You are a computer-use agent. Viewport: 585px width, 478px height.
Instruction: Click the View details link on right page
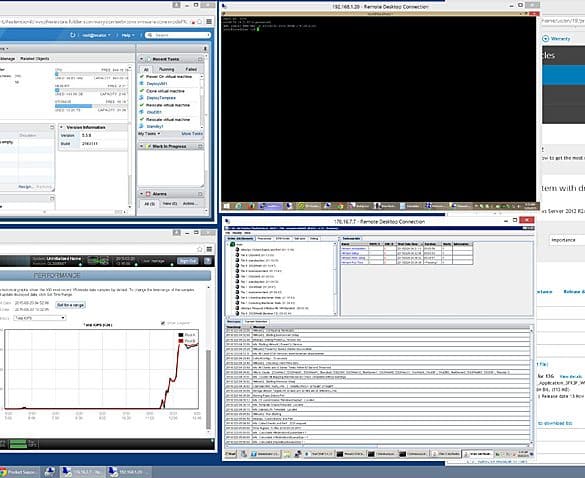pos(570,377)
